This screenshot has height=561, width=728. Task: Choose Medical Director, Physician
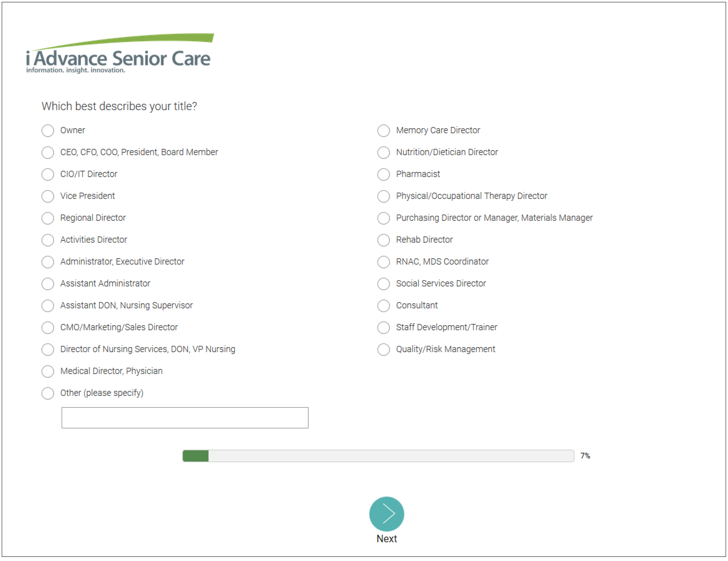point(48,371)
